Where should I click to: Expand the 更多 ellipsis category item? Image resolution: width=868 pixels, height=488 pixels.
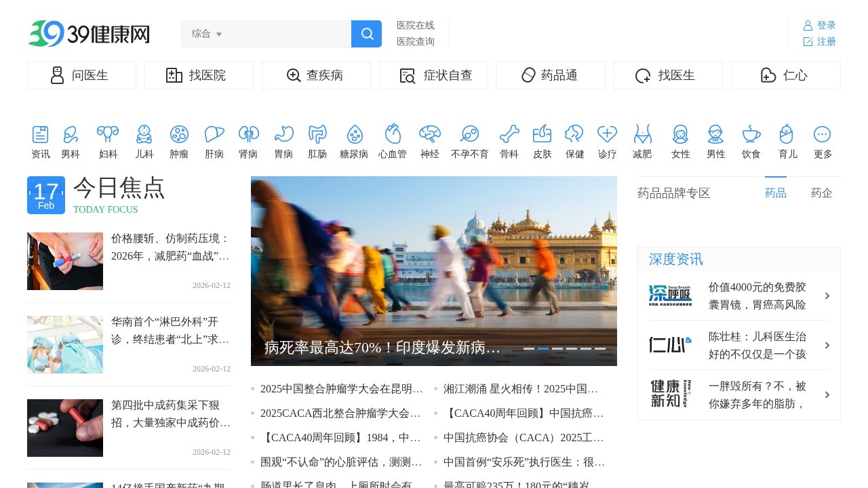[822, 134]
